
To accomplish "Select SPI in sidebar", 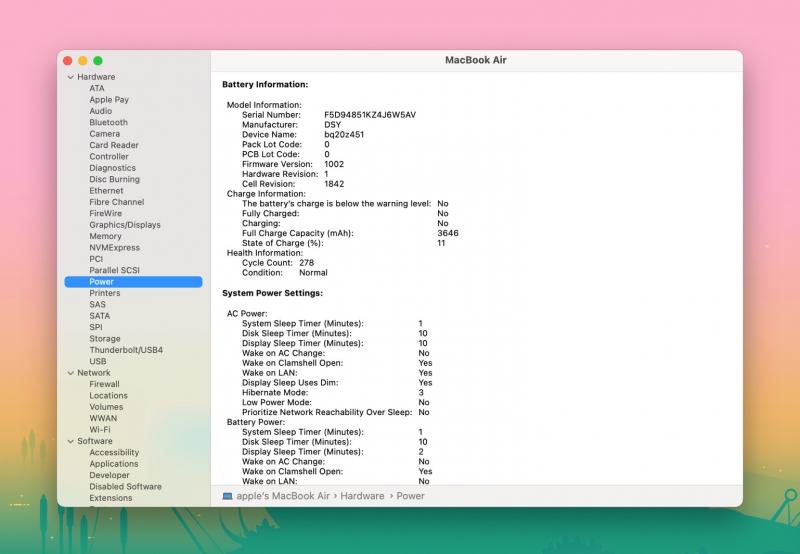I will 96,327.
